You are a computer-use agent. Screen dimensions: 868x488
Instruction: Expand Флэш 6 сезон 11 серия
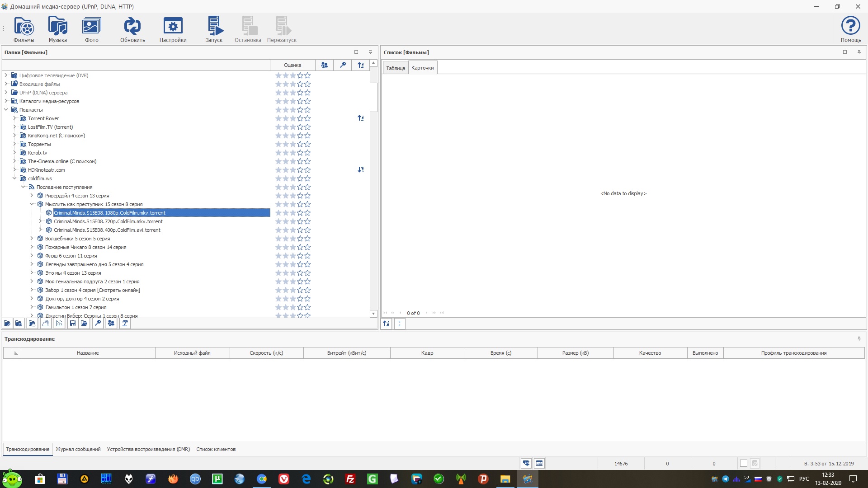pyautogui.click(x=32, y=256)
